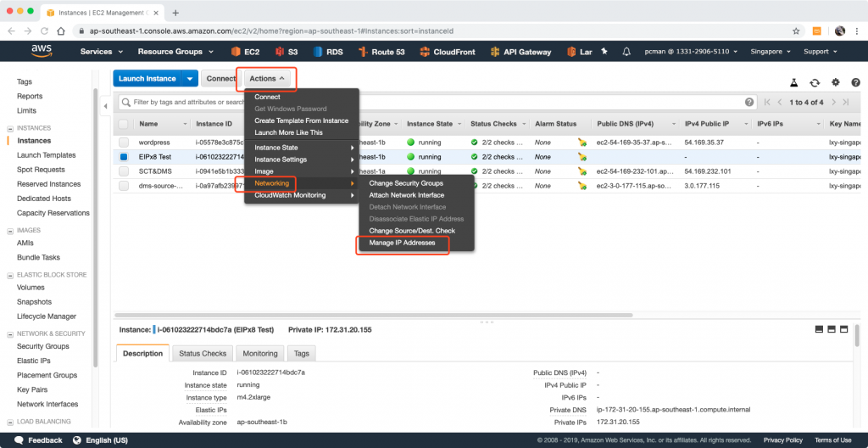Open the CloudFront shortcut
This screenshot has width=868, height=448.
448,52
